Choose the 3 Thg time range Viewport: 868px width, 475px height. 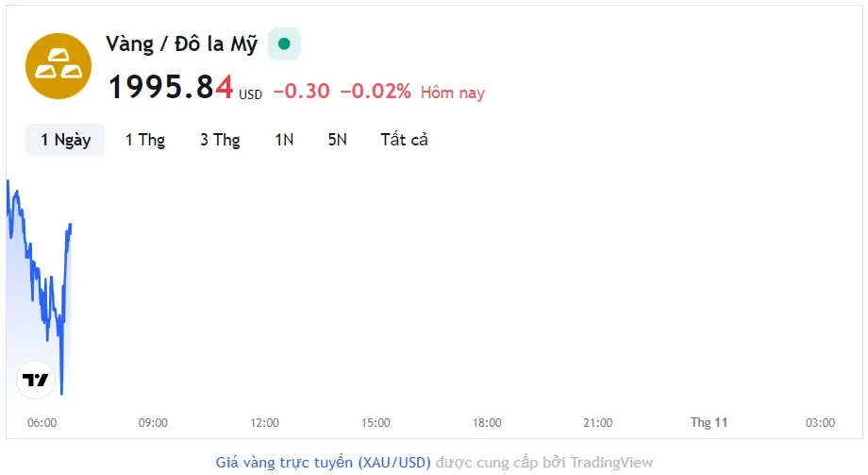pyautogui.click(x=220, y=140)
